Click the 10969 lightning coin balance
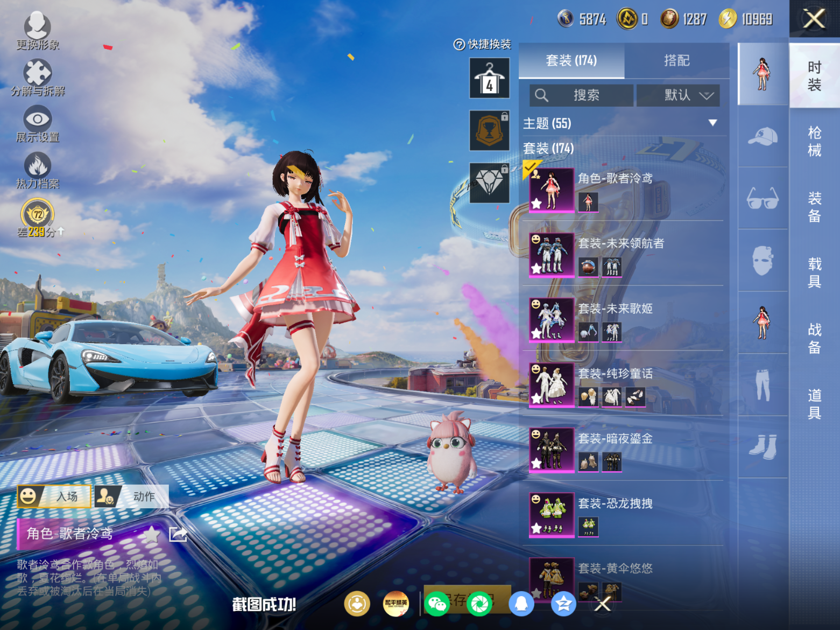This screenshot has width=840, height=630. 746,19
